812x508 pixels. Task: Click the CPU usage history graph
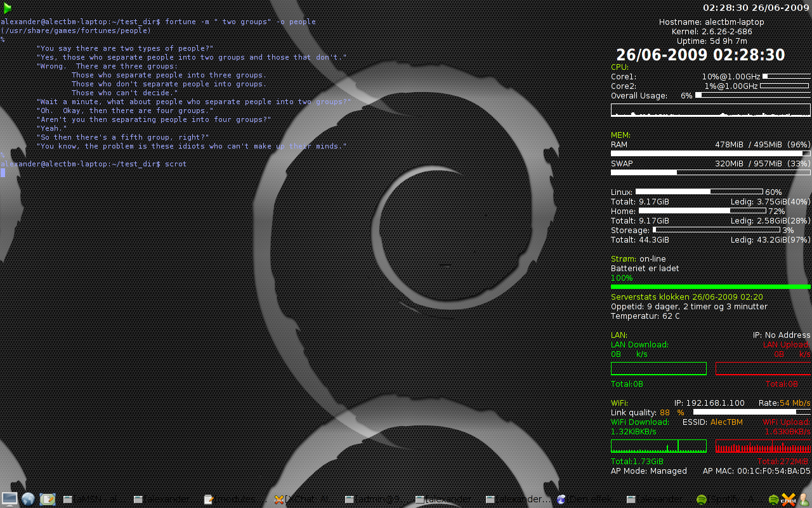710,110
